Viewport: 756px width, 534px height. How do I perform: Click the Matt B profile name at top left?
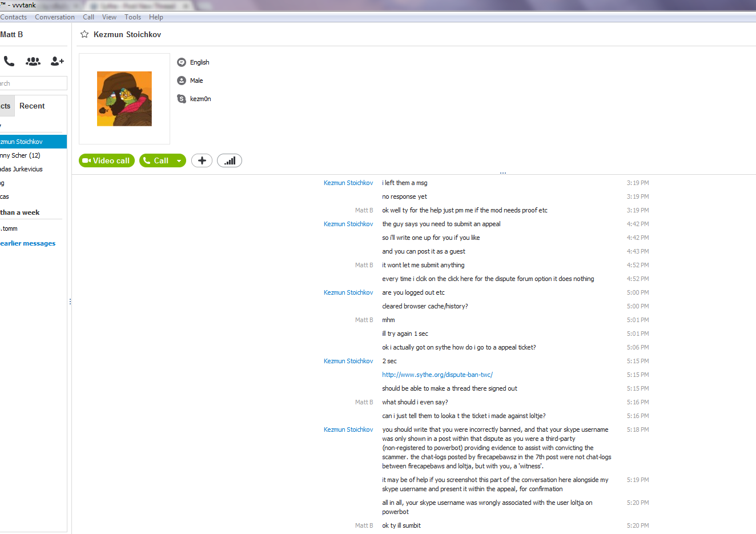pos(11,34)
